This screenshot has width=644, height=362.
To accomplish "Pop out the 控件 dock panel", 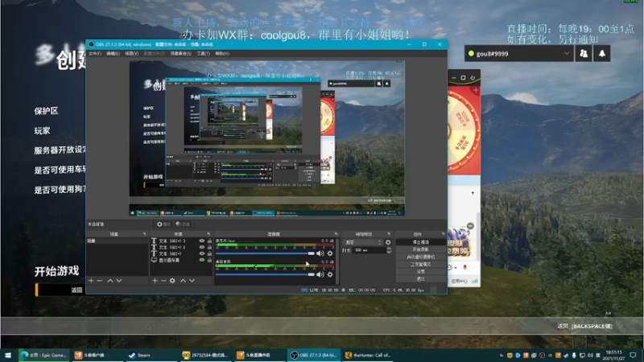I will (444, 234).
